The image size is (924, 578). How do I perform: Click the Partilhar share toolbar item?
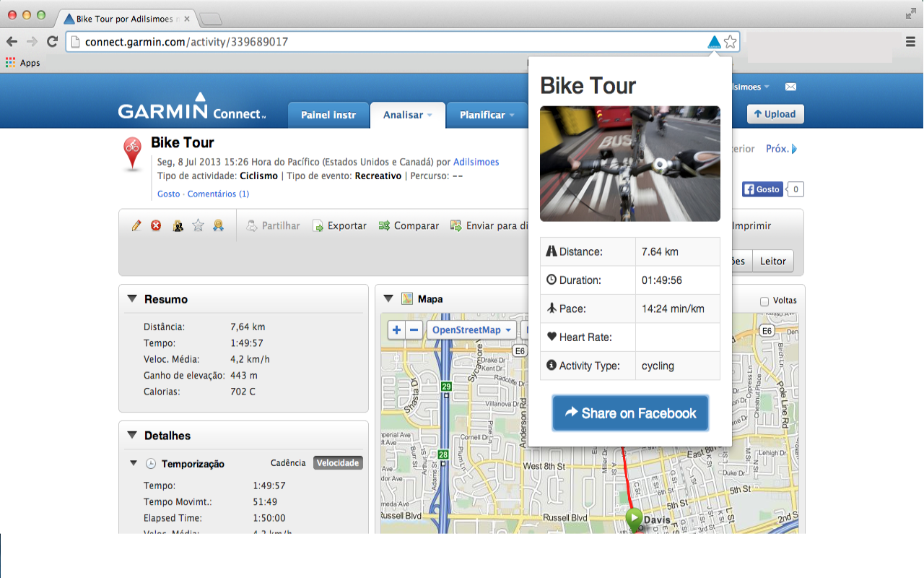coord(273,225)
